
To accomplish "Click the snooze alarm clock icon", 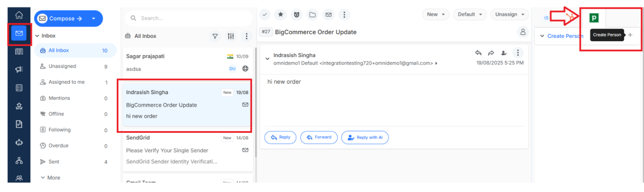I will click(296, 15).
